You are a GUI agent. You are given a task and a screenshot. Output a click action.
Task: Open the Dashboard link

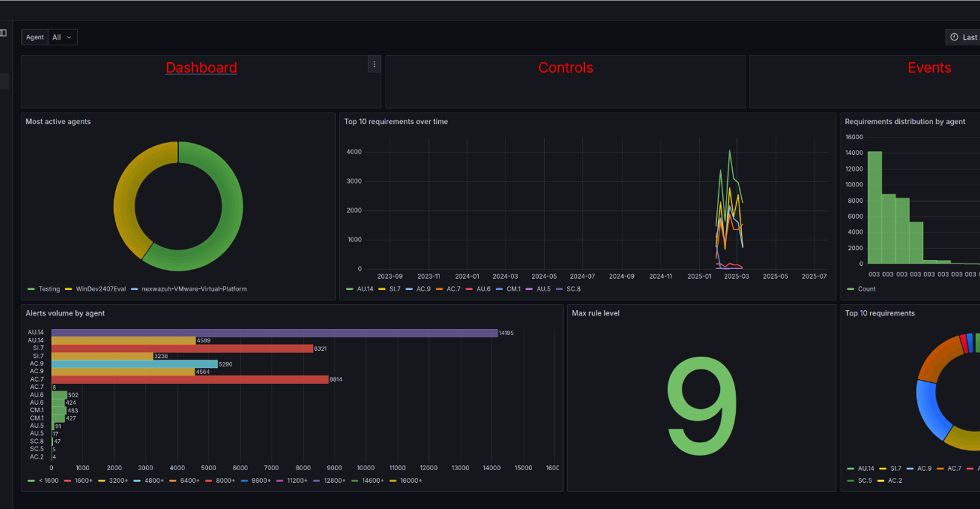pyautogui.click(x=201, y=68)
